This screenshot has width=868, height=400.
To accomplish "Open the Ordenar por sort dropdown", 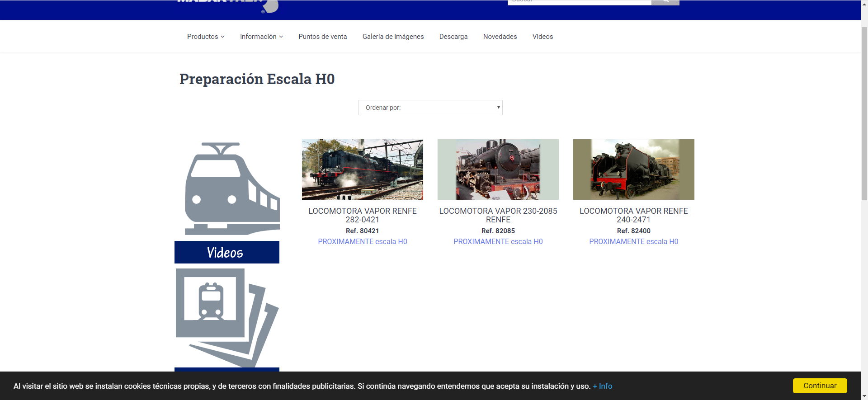I will pos(430,108).
